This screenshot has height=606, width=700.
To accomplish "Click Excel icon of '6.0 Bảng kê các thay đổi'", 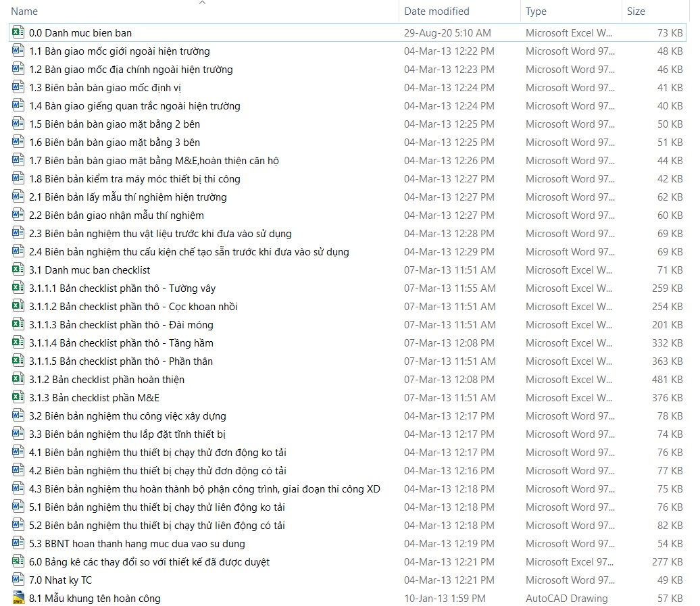I will pyautogui.click(x=18, y=561).
